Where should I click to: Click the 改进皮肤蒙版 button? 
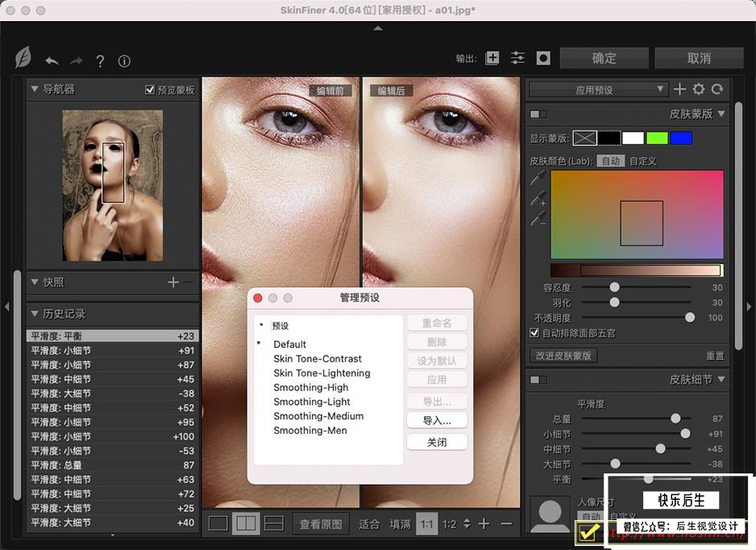(x=563, y=356)
